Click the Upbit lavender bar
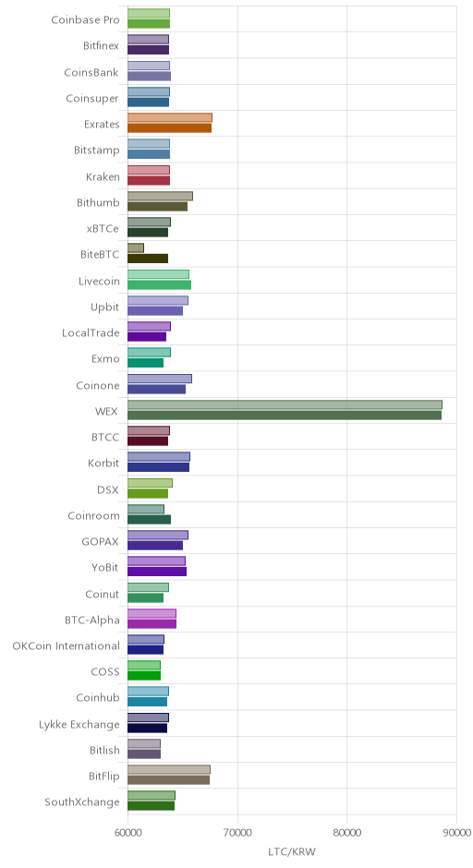The width and height of the screenshot is (473, 868). pyautogui.click(x=158, y=301)
